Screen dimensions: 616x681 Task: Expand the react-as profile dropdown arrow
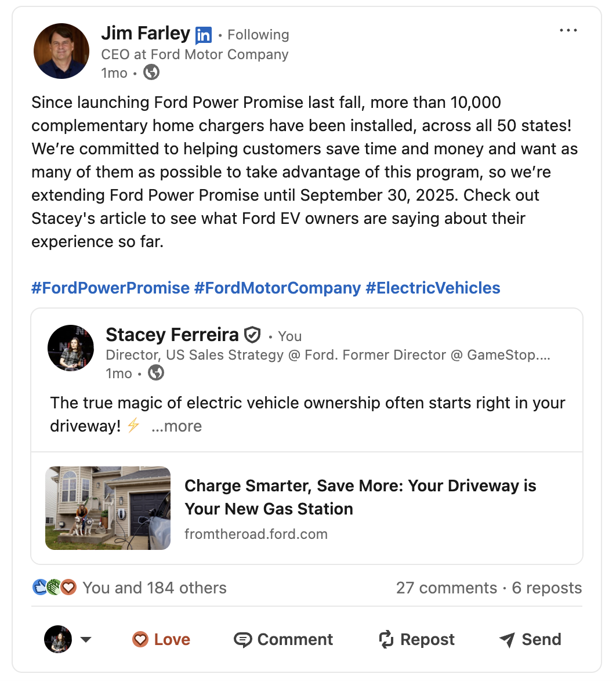coord(86,640)
